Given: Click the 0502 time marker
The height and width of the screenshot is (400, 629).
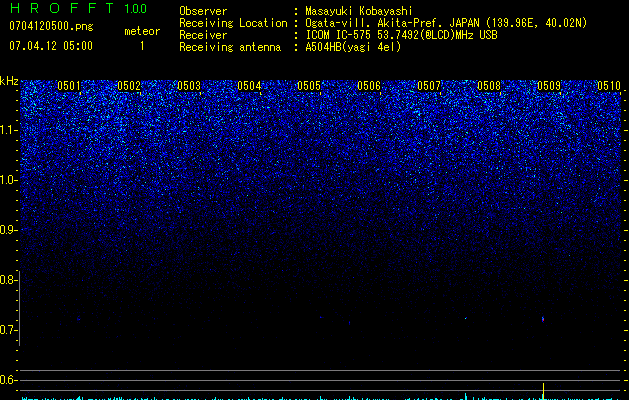Looking at the screenshot, I should click(129, 86).
